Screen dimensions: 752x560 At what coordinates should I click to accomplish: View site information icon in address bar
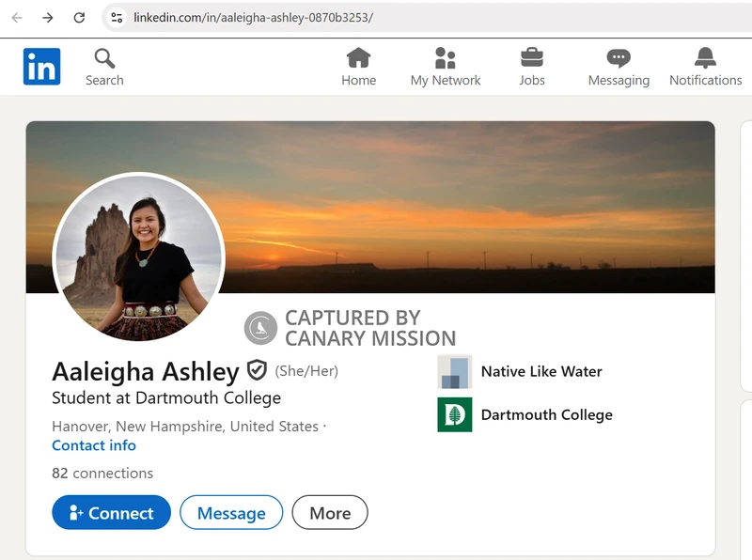117,18
